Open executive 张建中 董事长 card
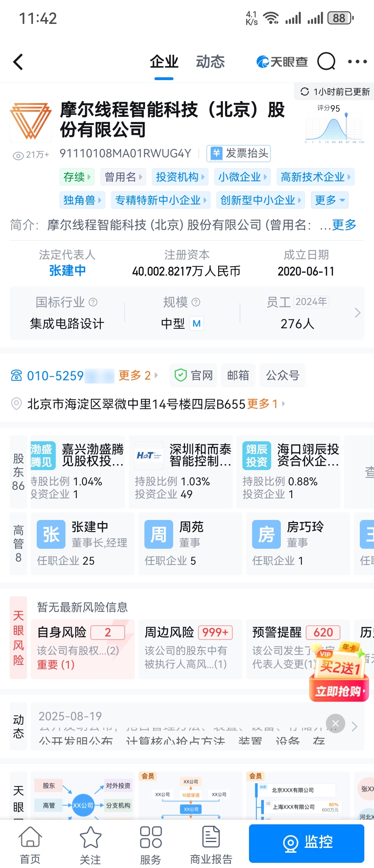Viewport: 374px width, 868px height. pyautogui.click(x=83, y=544)
